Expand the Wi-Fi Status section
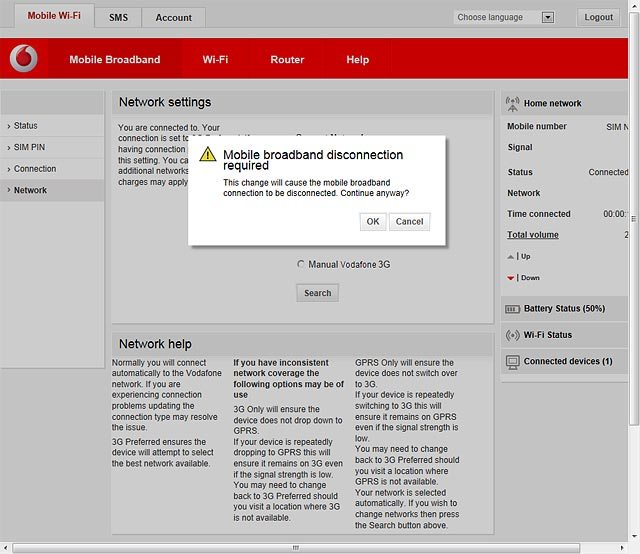 [564, 335]
